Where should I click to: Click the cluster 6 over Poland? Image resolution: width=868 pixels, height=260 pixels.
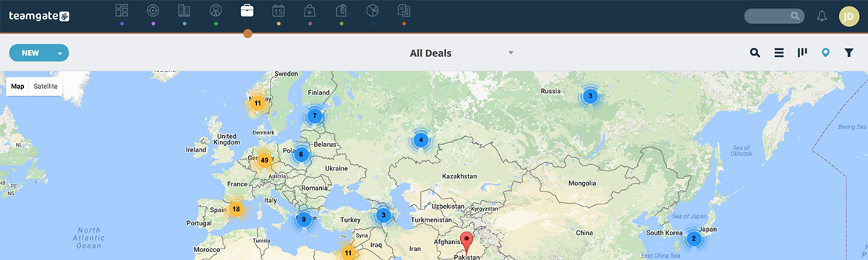301,154
